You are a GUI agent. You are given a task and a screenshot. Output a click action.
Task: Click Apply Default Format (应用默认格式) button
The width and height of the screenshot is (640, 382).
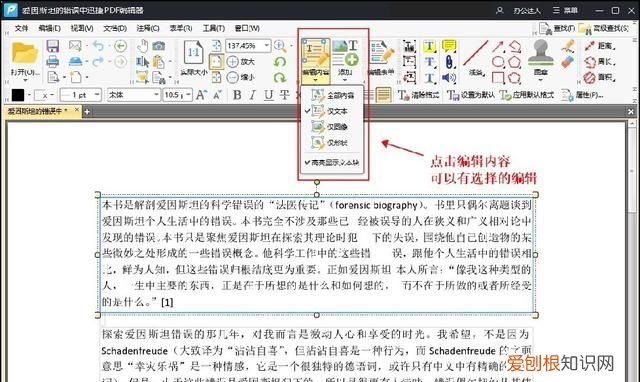[x=527, y=95]
